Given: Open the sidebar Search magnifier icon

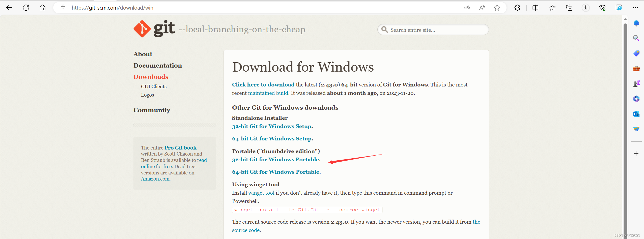Looking at the screenshot, I should point(636,38).
